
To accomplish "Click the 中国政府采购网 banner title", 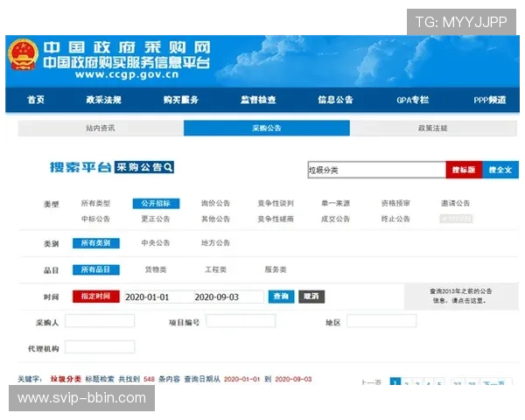I will pos(127,47).
